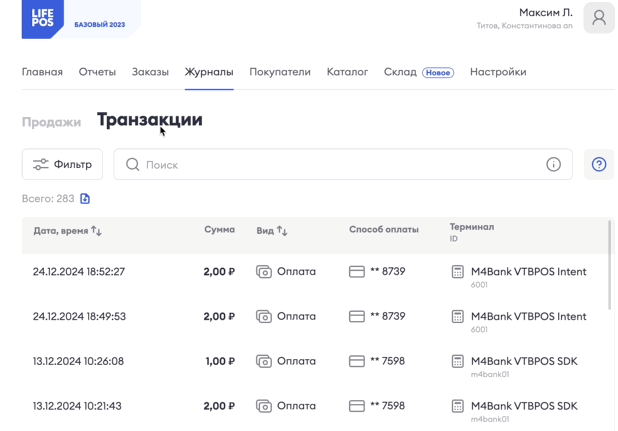
Task: Click the terminal icon in the 18:49:53 row
Action: coord(458,316)
